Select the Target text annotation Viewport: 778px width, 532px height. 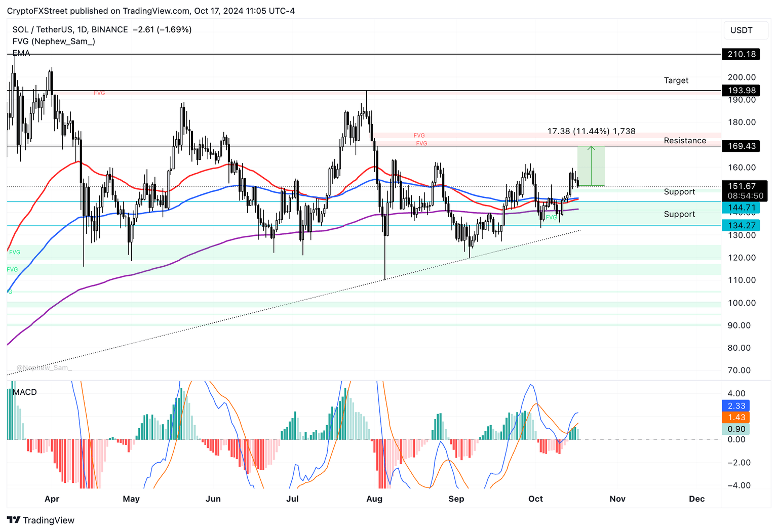676,80
